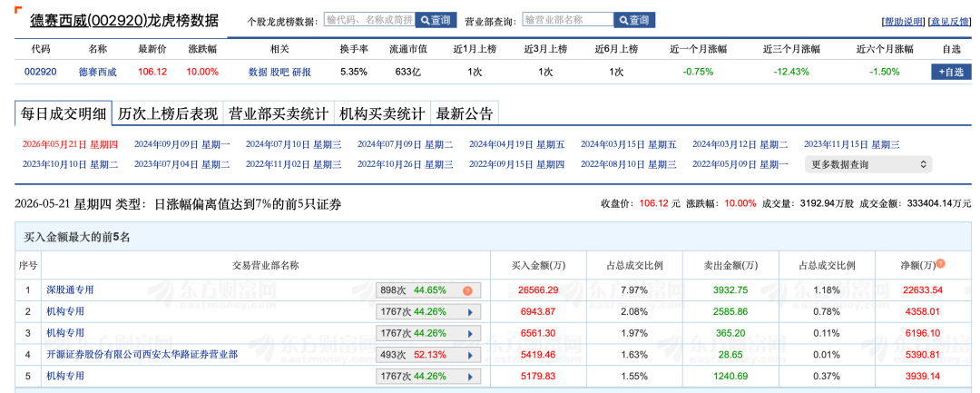980x393 pixels.
Task: Select date 2022年10月26日 星期三
Action: click(x=405, y=165)
